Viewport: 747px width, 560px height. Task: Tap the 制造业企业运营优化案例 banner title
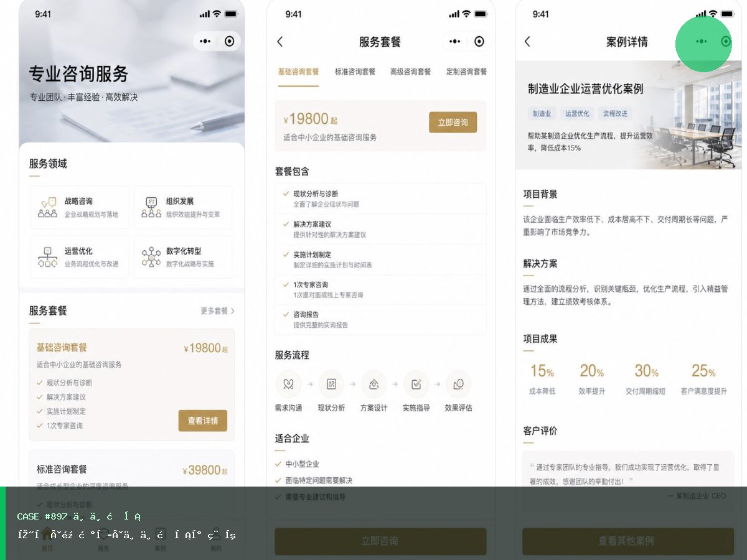tap(586, 89)
